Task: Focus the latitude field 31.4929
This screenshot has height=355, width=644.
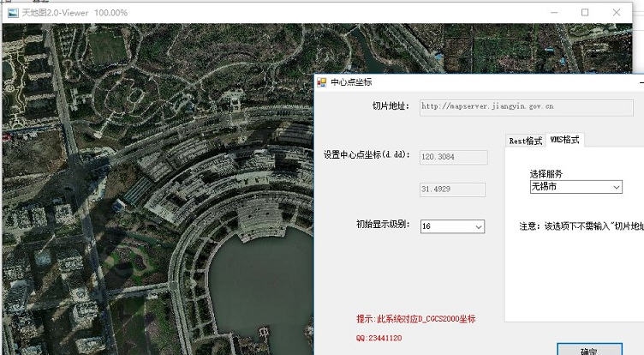Action: (x=452, y=190)
